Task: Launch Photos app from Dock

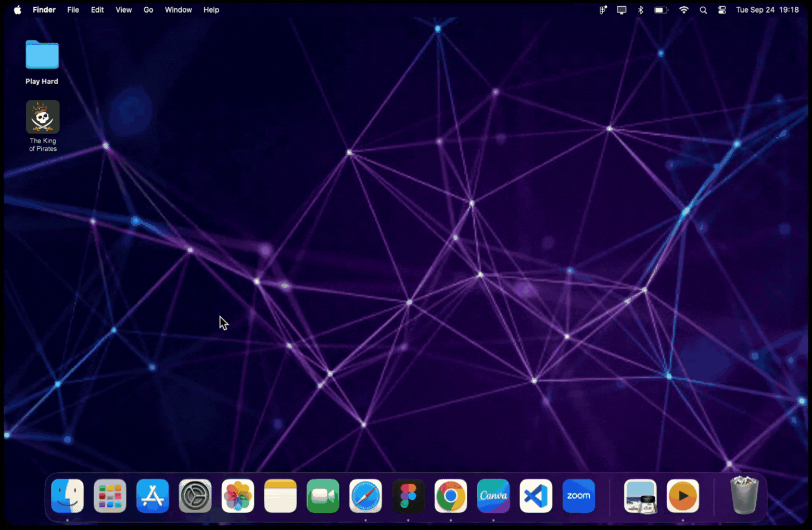Action: [238, 496]
